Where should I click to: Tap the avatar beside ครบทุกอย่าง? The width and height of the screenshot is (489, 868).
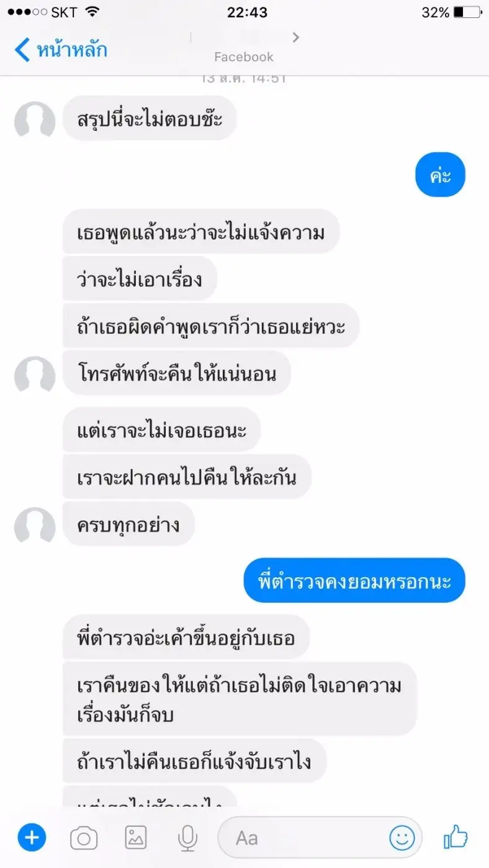click(x=35, y=526)
